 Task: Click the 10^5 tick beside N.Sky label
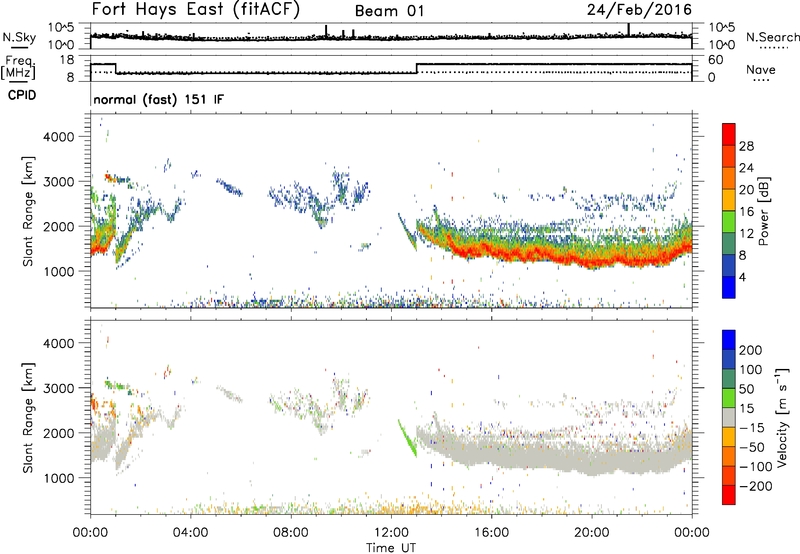[x=62, y=28]
